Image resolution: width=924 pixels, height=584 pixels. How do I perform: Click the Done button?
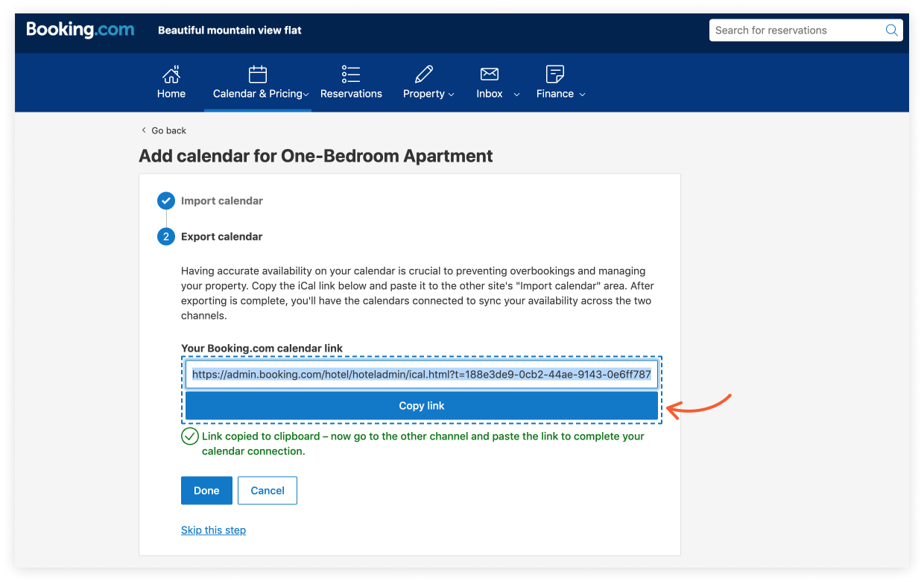pos(206,491)
